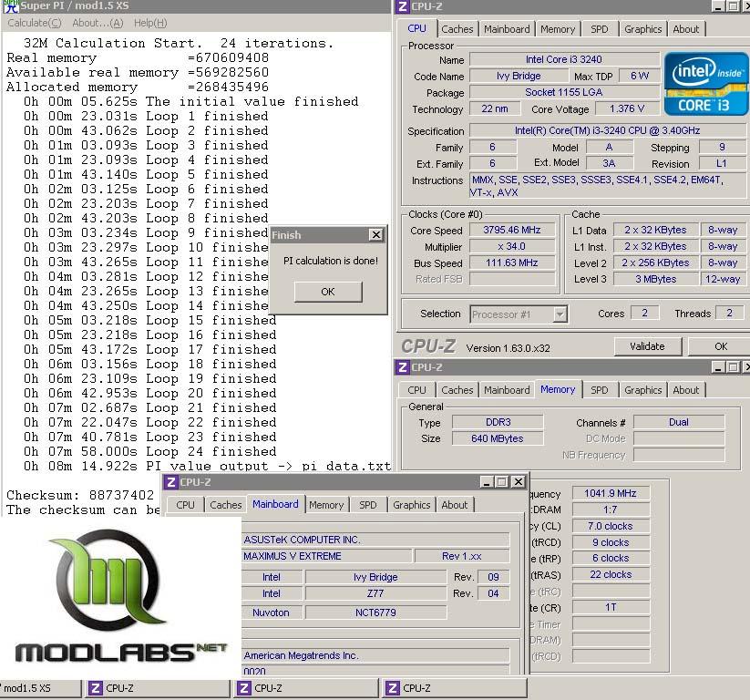Click the American Megatrends Inc. BIOS field

click(375, 655)
